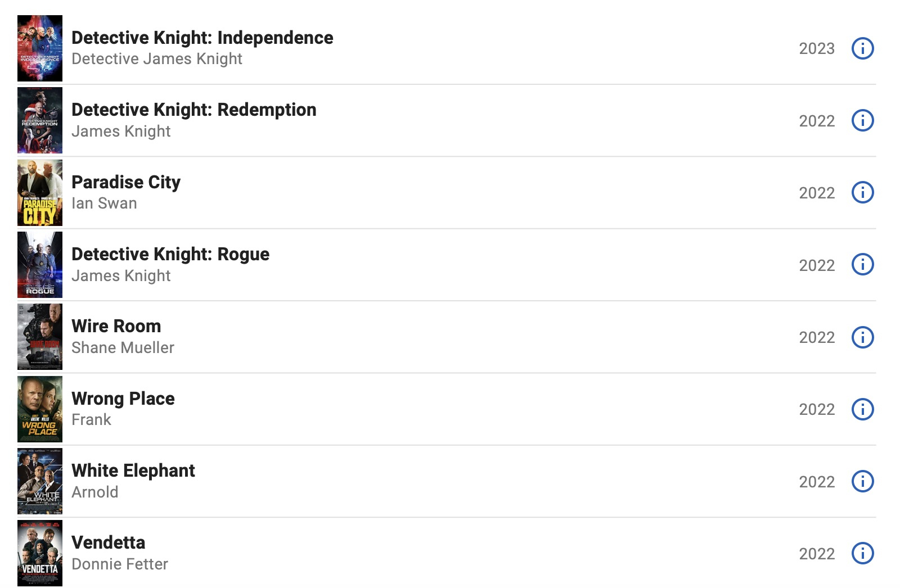The image size is (900, 588).
Task: Open Detective Knight: Independence title link
Action: point(202,38)
